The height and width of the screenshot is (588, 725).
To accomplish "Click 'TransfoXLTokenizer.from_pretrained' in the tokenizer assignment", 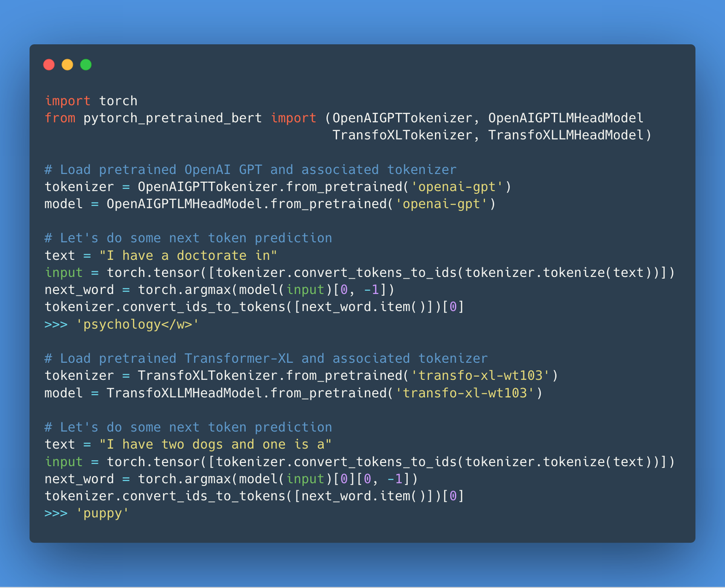I will [x=269, y=375].
